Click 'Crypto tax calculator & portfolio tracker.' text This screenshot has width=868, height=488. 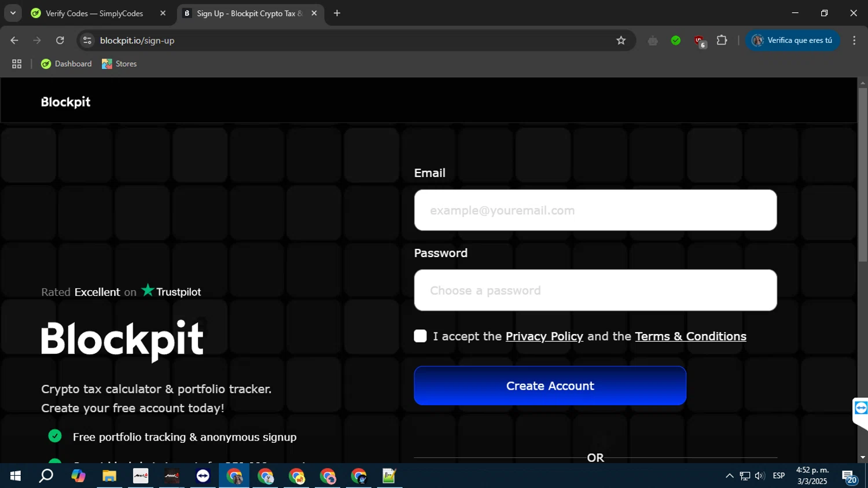tap(156, 389)
